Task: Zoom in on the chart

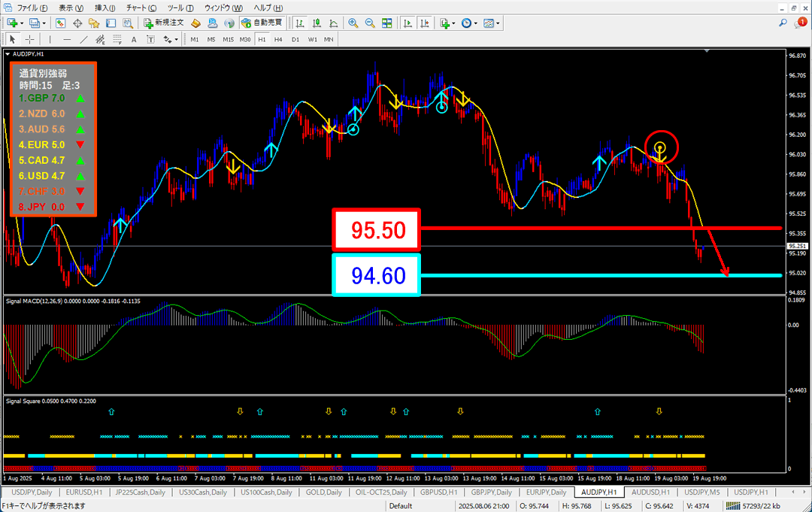Action: tap(353, 23)
